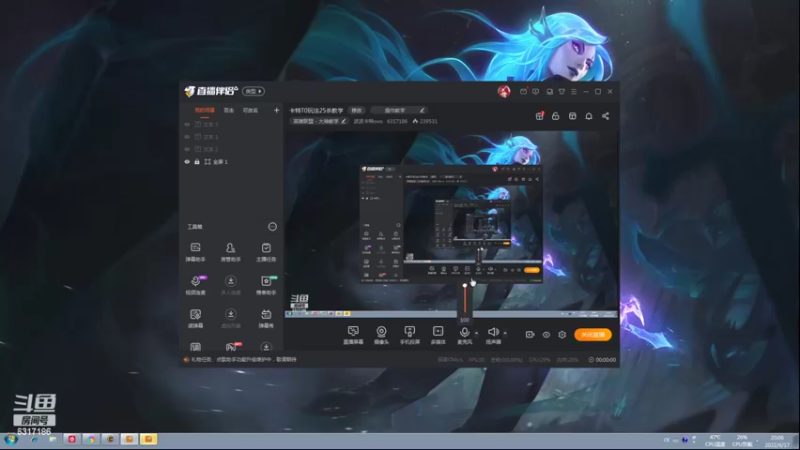Click the share icon in header

click(x=606, y=116)
